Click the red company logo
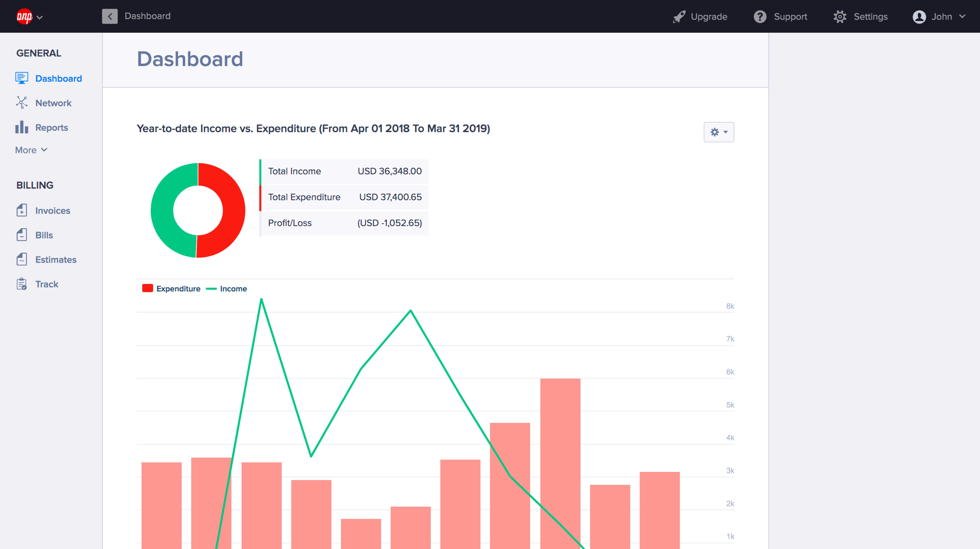 (x=24, y=16)
